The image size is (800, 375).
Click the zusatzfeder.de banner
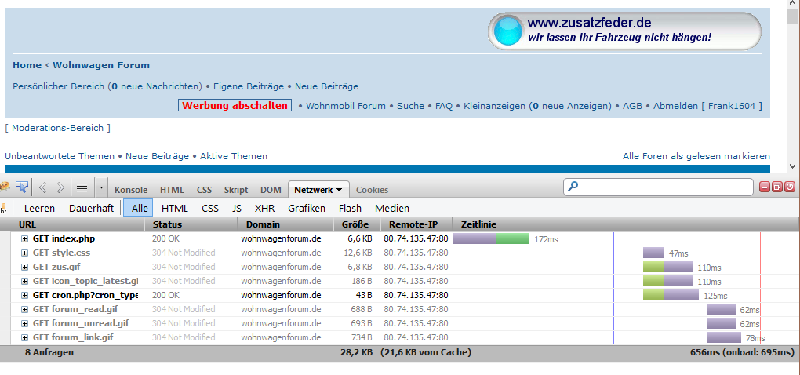(x=624, y=31)
